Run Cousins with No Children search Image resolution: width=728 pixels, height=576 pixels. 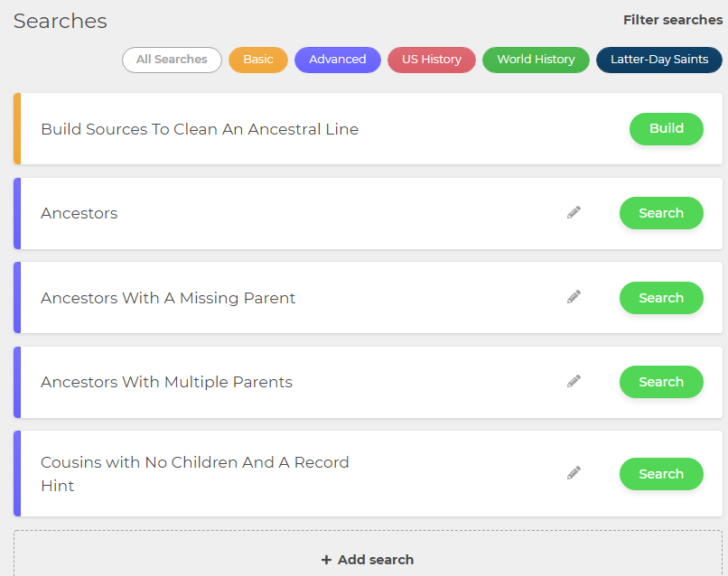pos(661,474)
